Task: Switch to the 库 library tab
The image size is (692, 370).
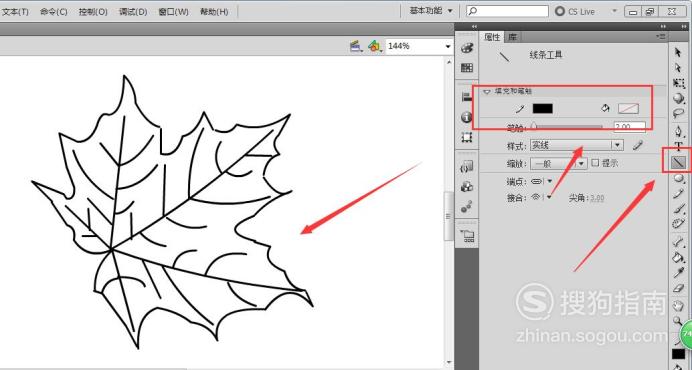Action: click(512, 37)
